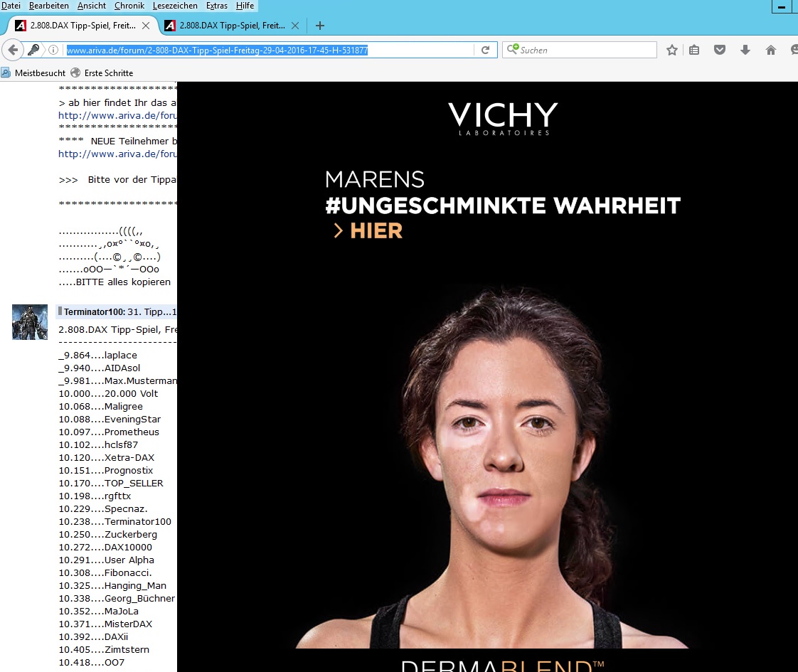This screenshot has width=798, height=672.
Task: Bookmark this page with the star icon
Action: tap(672, 50)
